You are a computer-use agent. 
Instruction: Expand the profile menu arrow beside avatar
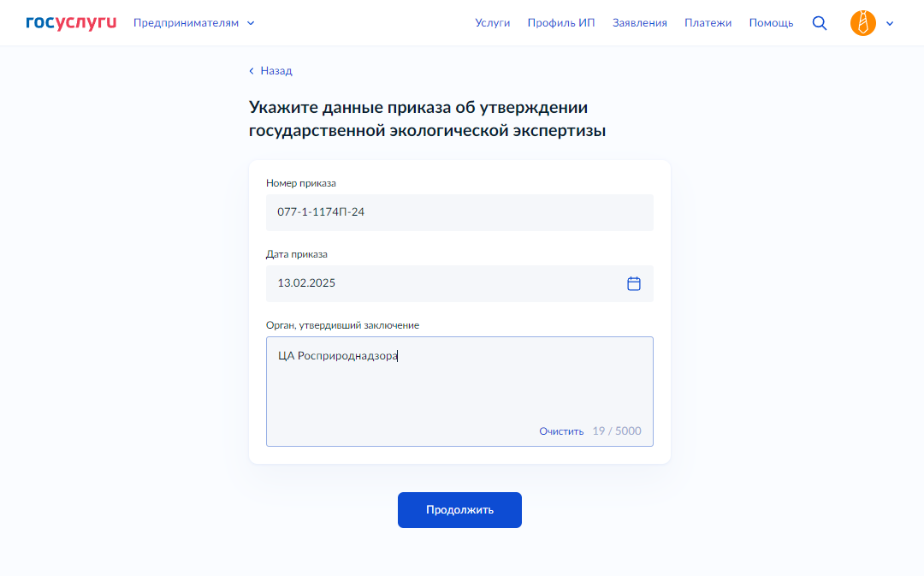tap(890, 23)
